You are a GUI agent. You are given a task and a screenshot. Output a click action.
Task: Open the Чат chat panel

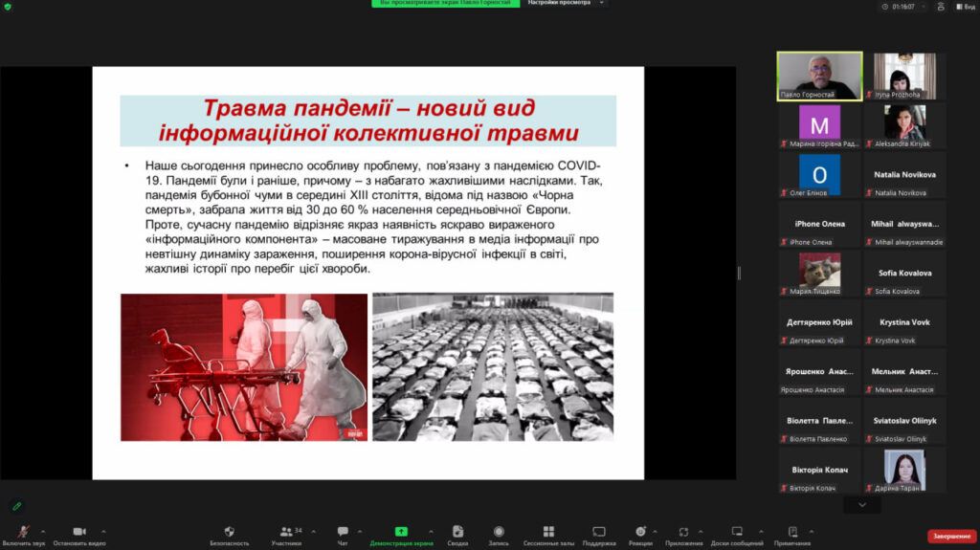tap(343, 532)
